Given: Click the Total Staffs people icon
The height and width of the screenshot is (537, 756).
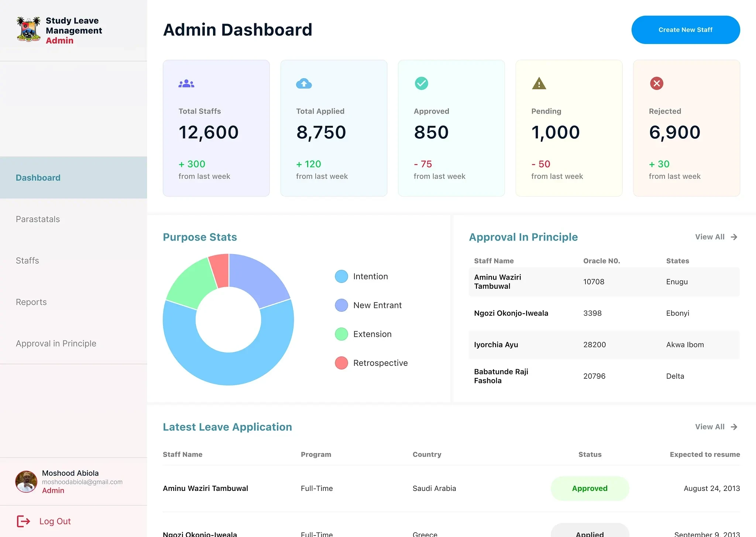Looking at the screenshot, I should tap(186, 84).
